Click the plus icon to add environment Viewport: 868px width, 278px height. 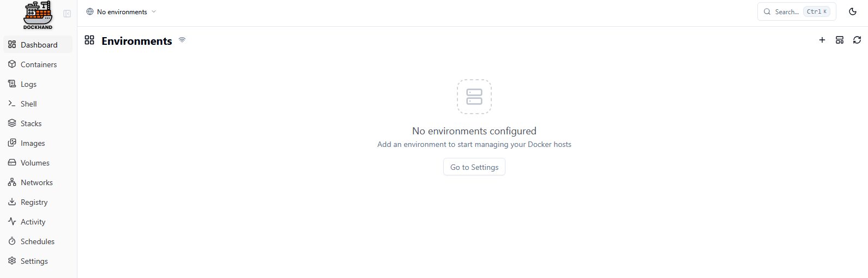tap(822, 40)
